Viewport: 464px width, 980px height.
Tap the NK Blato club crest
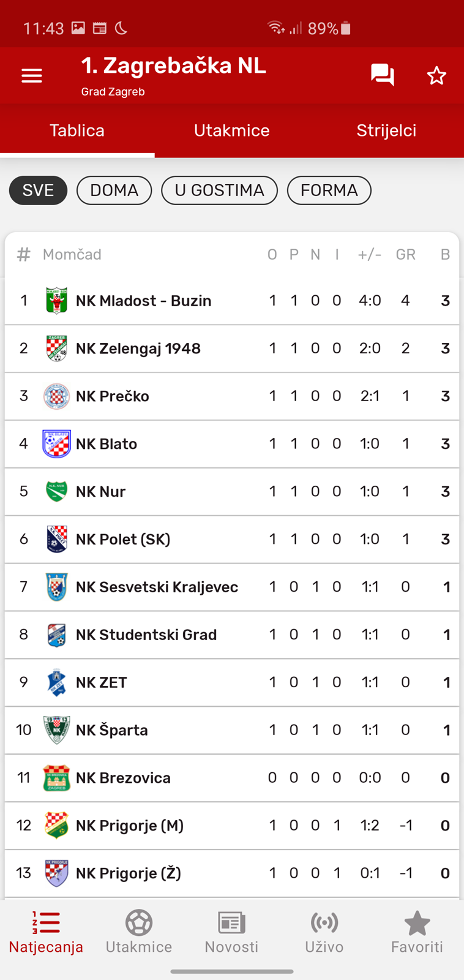pos(56,444)
